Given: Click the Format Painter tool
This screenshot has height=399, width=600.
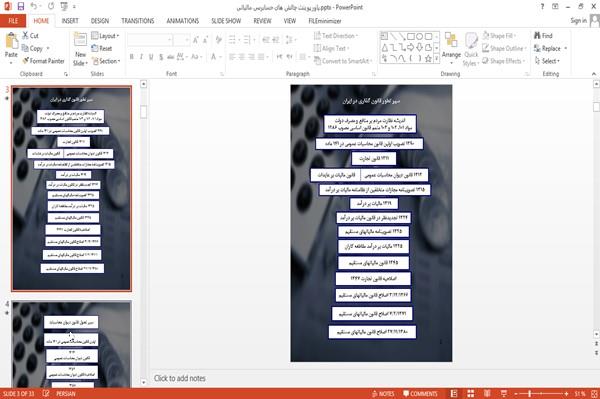Looking at the screenshot, I should (x=44, y=61).
